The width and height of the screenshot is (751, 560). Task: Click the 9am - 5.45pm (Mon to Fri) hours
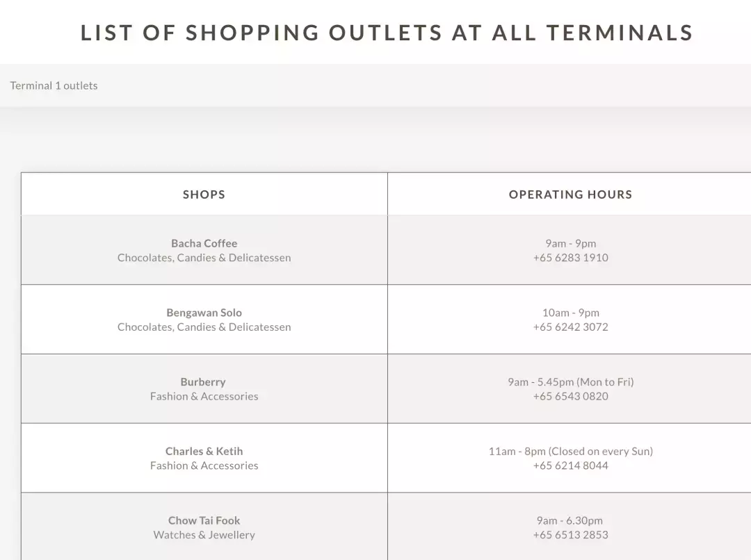[570, 382]
